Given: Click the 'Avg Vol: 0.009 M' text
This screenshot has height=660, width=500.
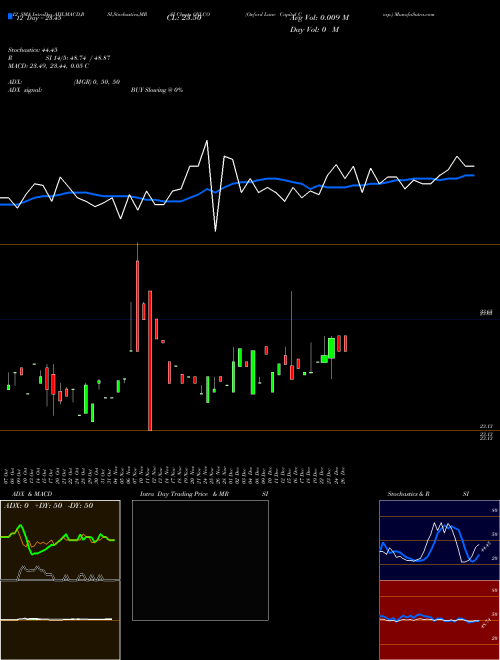Looking at the screenshot, I should (319, 18).
